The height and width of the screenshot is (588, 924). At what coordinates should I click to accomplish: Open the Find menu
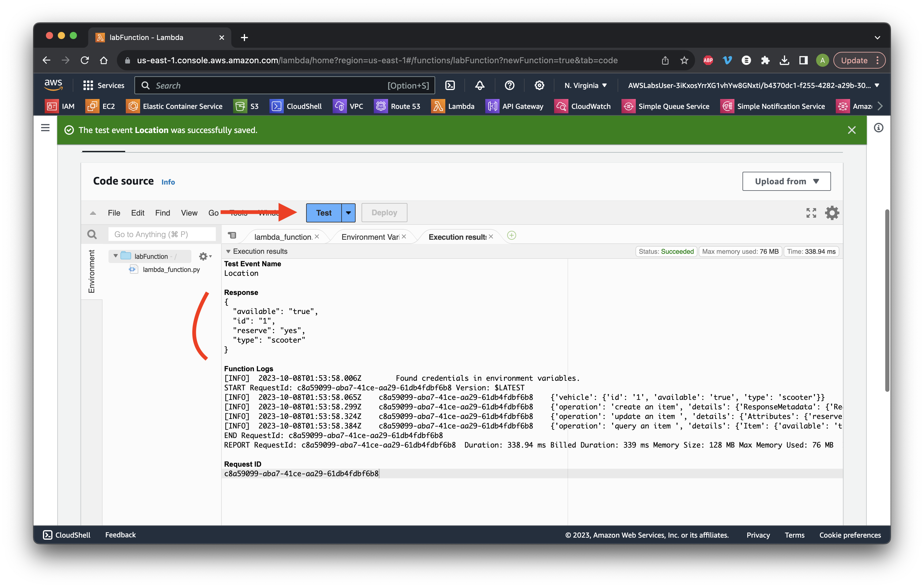[163, 213]
